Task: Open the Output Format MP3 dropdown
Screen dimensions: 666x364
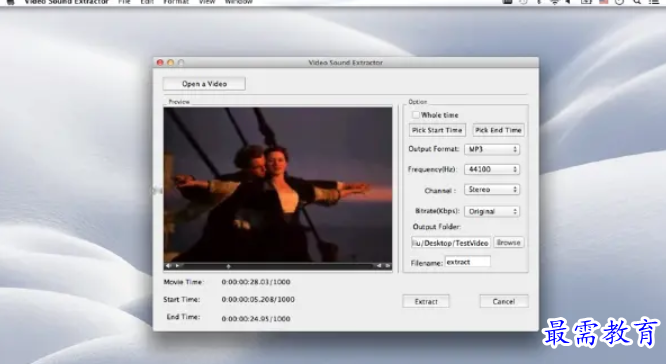Action: pos(492,149)
